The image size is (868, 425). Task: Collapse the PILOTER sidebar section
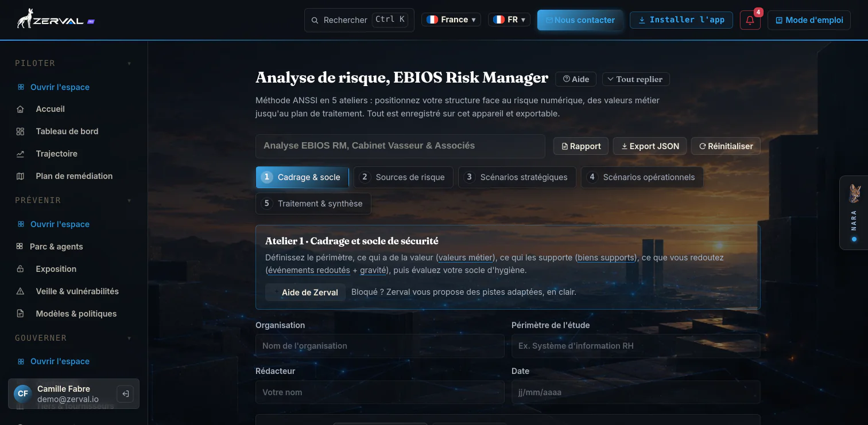point(129,64)
